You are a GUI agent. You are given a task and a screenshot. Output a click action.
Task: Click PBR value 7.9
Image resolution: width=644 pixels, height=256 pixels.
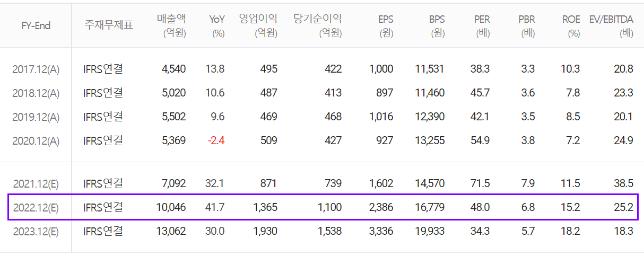(x=528, y=184)
